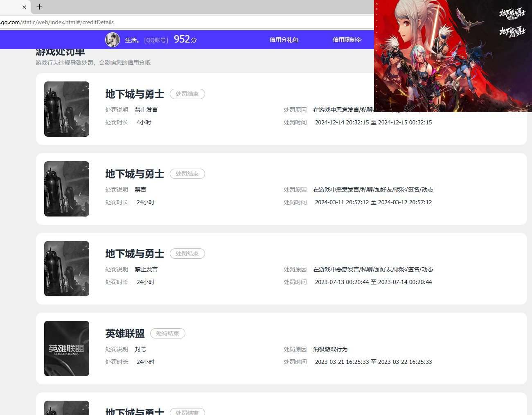The height and width of the screenshot is (415, 532).
Task: Click the 生活。 username in header
Action: 132,40
